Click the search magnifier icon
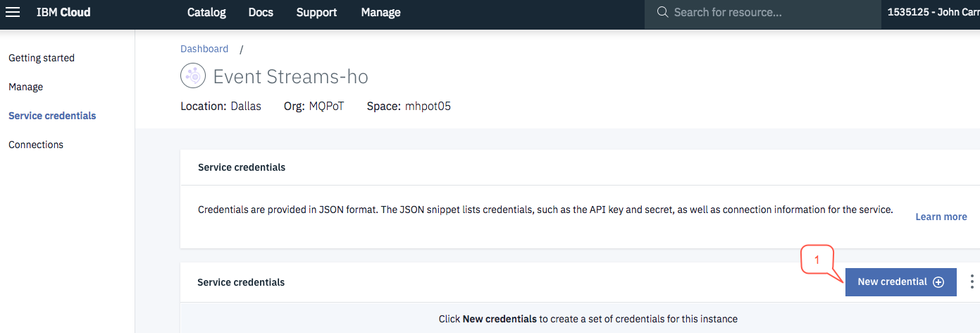The height and width of the screenshot is (333, 980). [x=662, y=12]
